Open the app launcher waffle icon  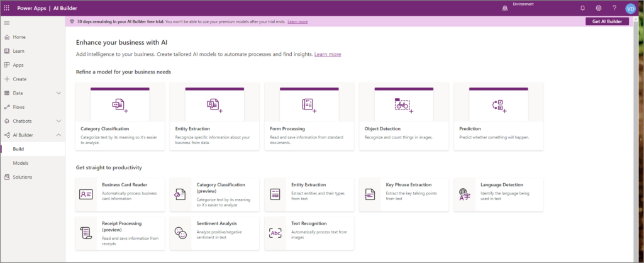(7, 8)
